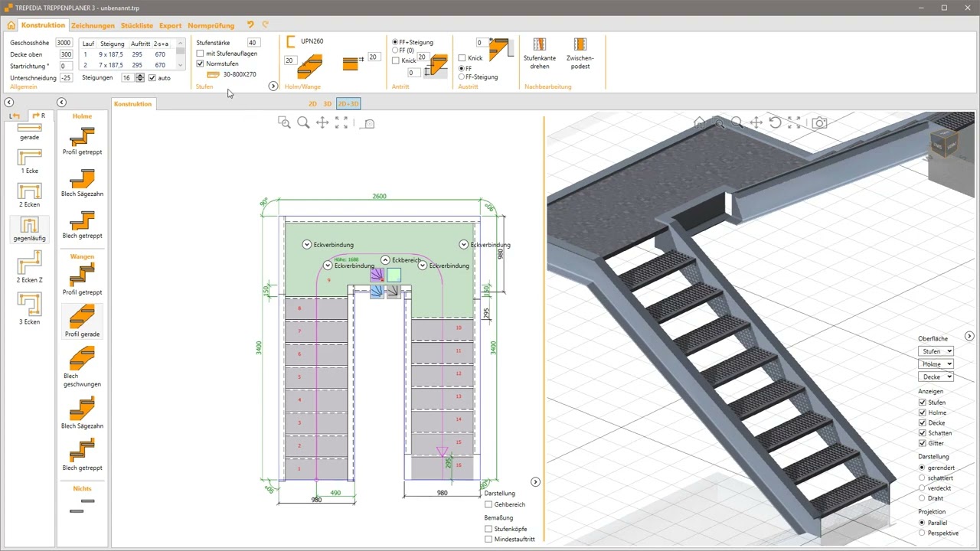Select the FF (0) radio option
This screenshot has width=980, height=551.
(x=395, y=51)
